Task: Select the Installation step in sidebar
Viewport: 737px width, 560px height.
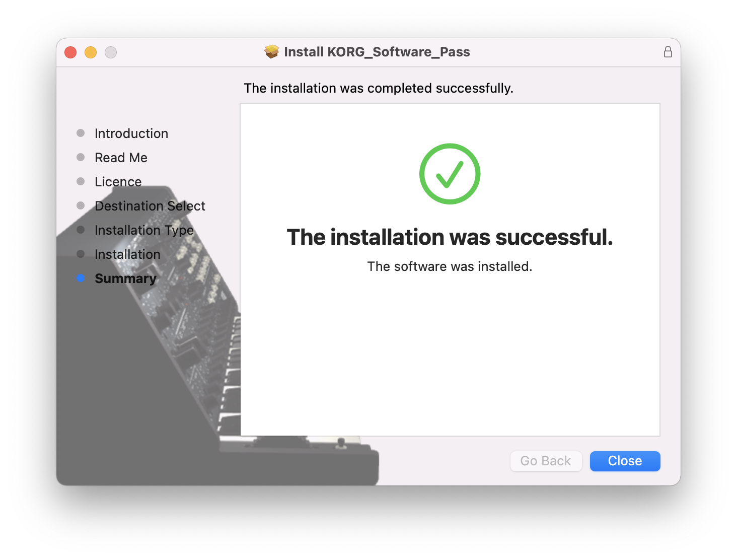Action: point(127,254)
